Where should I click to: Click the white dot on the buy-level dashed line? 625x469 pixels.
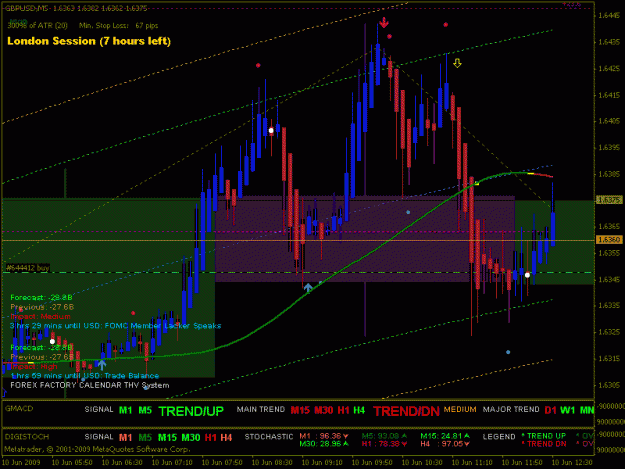pyautogui.click(x=527, y=275)
